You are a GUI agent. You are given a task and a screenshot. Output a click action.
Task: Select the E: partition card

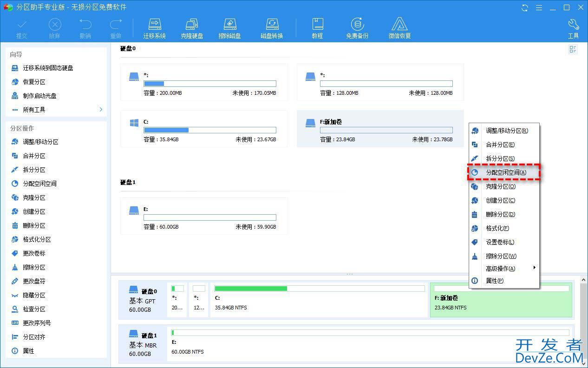point(204,216)
